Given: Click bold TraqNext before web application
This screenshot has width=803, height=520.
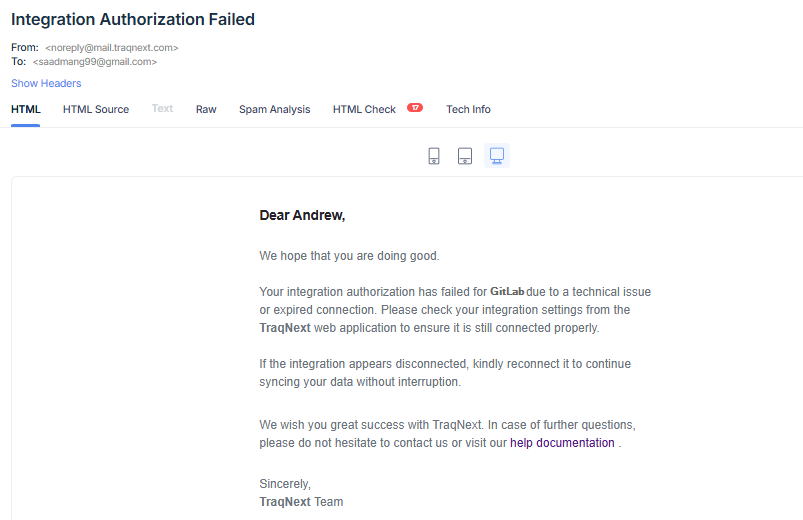Looking at the screenshot, I should pyautogui.click(x=283, y=328).
